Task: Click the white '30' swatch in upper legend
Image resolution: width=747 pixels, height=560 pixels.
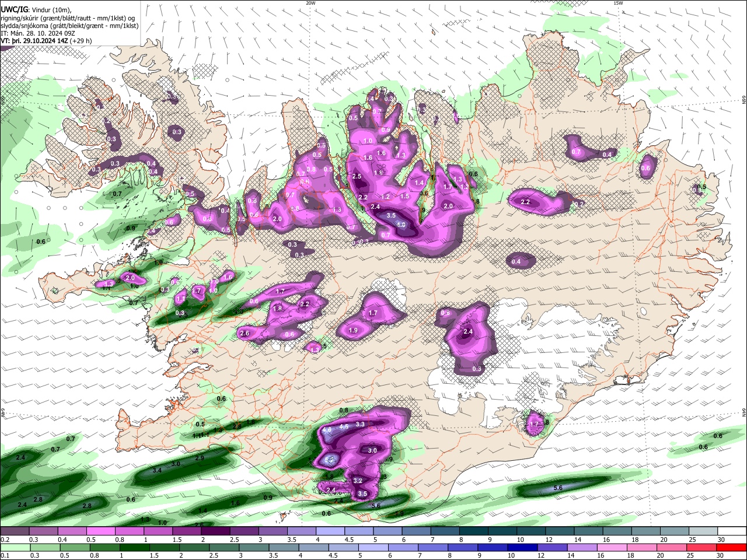Action: (731, 531)
